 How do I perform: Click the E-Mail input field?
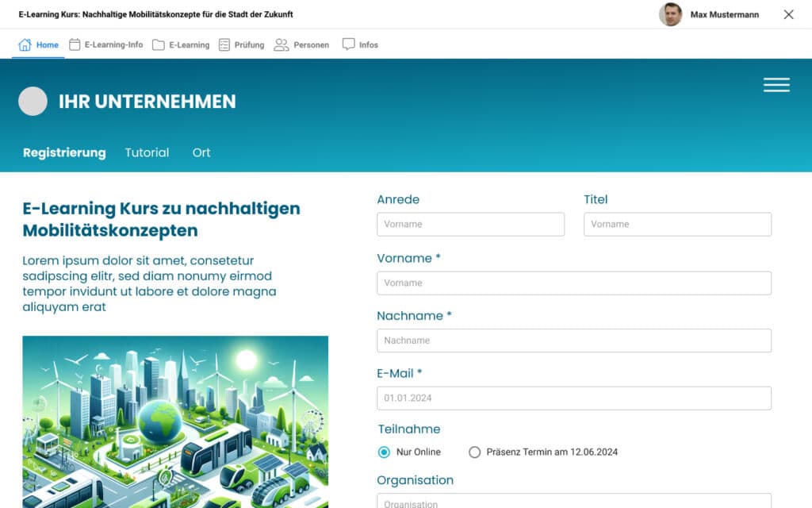573,398
